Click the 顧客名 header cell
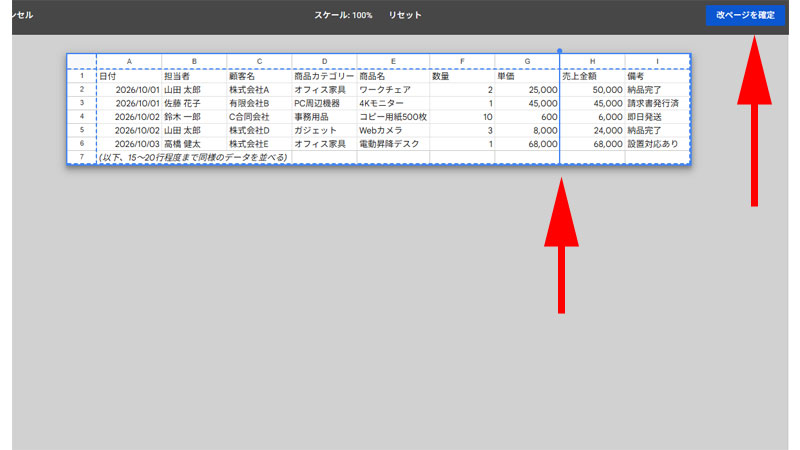Screen dimensions: 800x450 click(x=259, y=76)
